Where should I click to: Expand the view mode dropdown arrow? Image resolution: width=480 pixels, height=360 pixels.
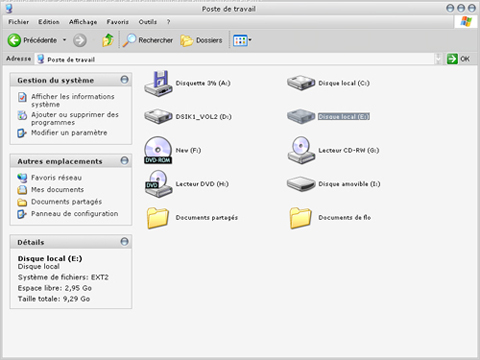tap(250, 40)
